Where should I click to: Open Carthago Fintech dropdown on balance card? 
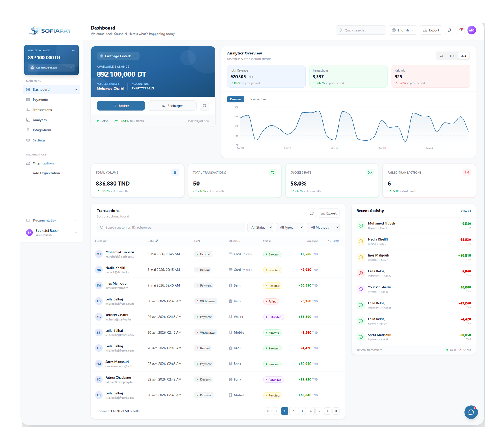pyautogui.click(x=118, y=56)
